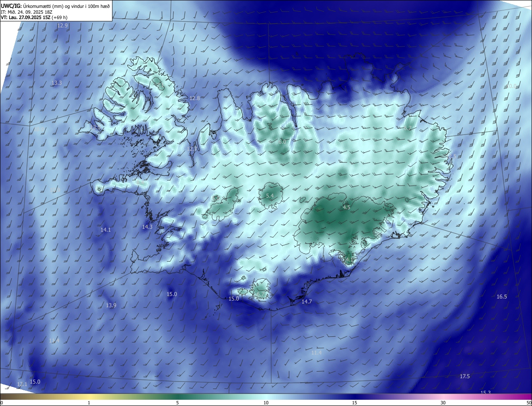
Task: Click the colour scale tick labelled 30
Action: (x=443, y=403)
